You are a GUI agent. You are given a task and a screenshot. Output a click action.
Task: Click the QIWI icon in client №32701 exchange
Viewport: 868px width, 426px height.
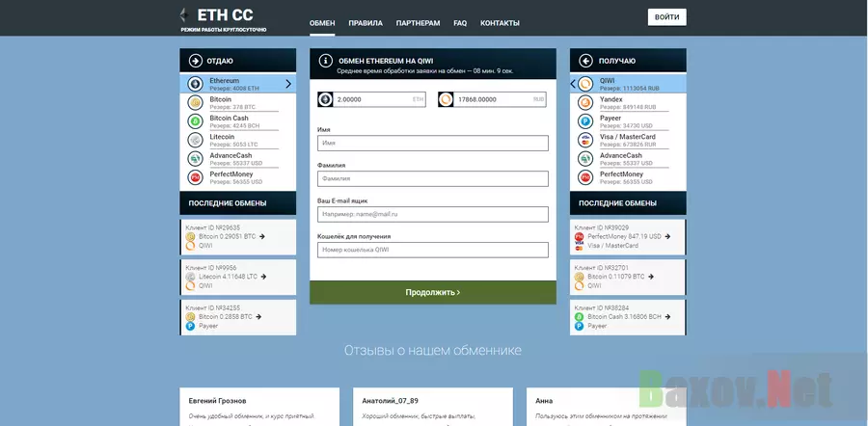[579, 286]
